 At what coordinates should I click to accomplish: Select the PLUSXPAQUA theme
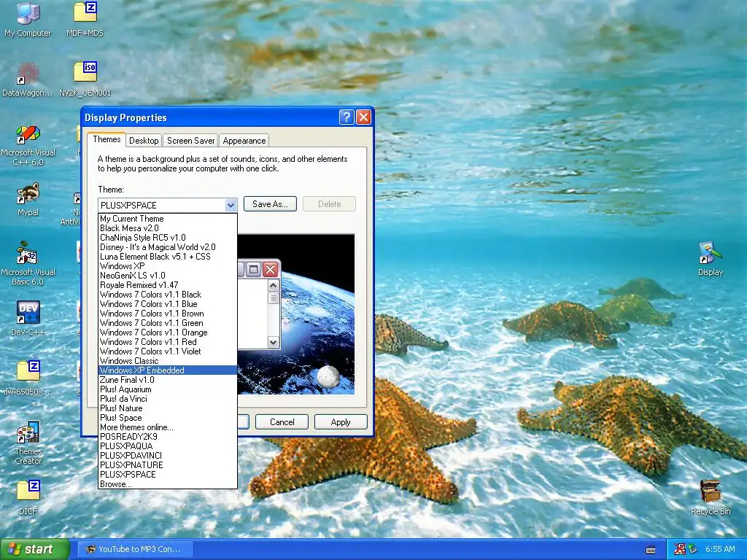168,446
